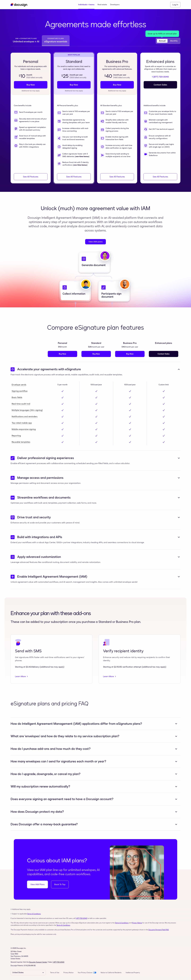Click Buy Now for the Standard plan
This screenshot has height=980, width=191.
(74, 85)
